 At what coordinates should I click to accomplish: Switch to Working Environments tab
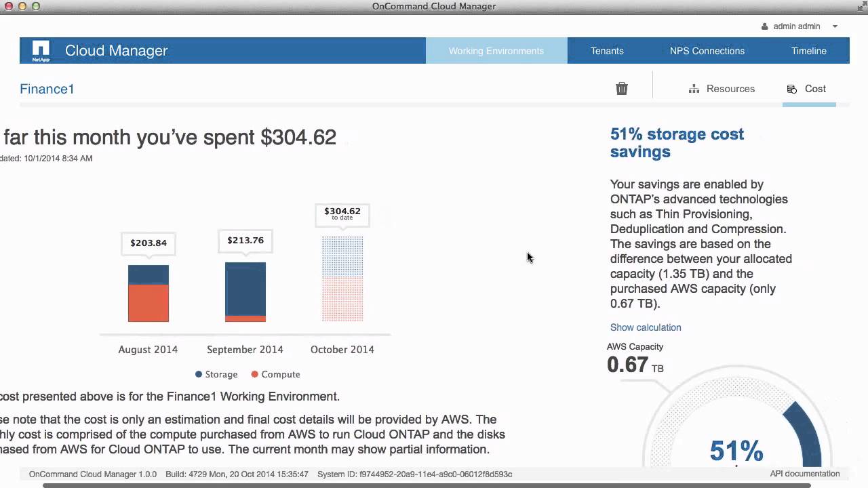click(496, 51)
